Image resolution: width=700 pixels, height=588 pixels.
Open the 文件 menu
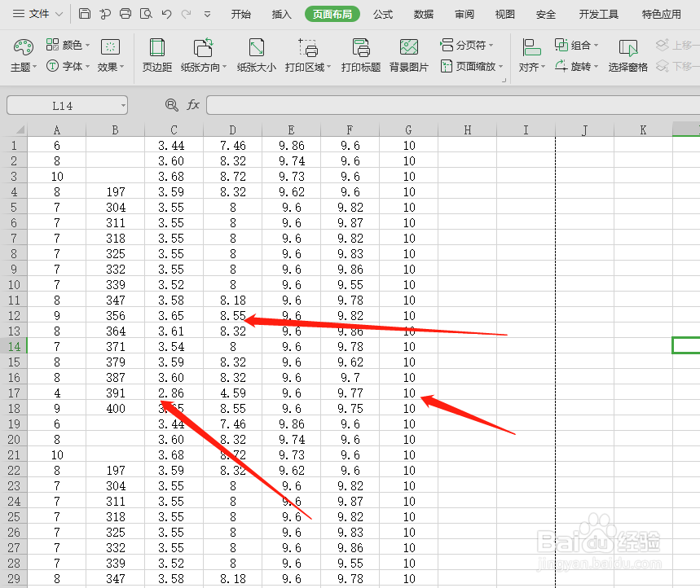pos(37,14)
